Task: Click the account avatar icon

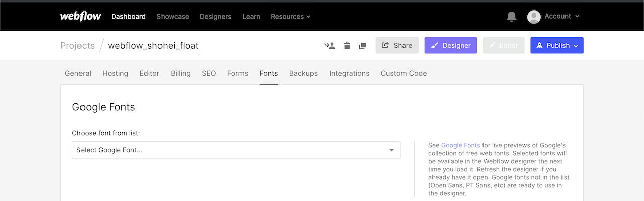Action: click(x=534, y=17)
